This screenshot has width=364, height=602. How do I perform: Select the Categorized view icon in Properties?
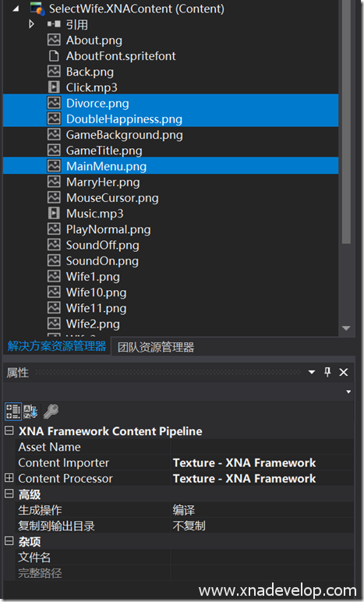pos(13,411)
